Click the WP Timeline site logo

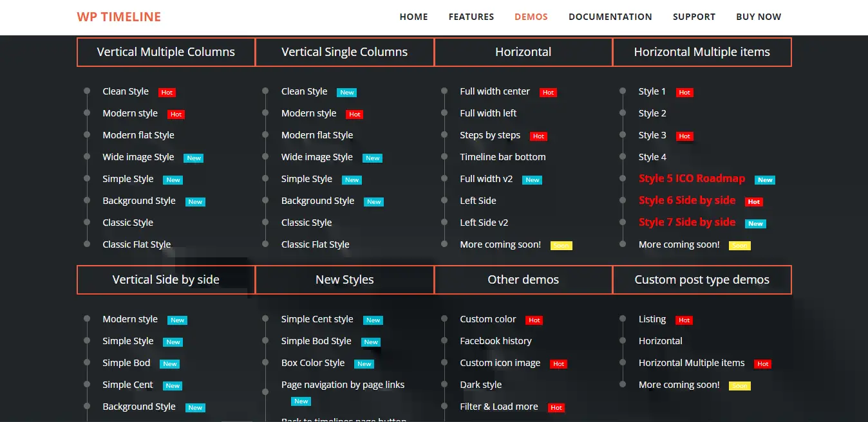(x=119, y=17)
